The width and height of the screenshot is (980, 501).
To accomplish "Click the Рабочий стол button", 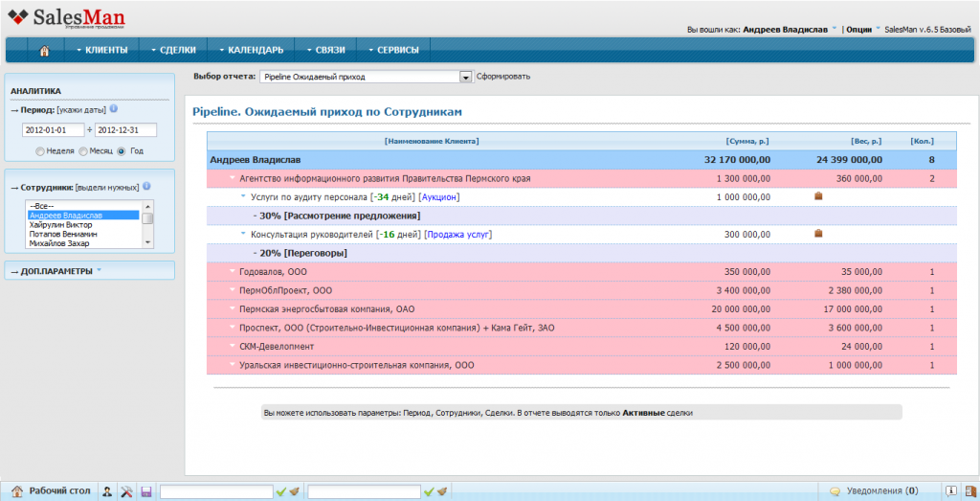I will click(x=52, y=491).
